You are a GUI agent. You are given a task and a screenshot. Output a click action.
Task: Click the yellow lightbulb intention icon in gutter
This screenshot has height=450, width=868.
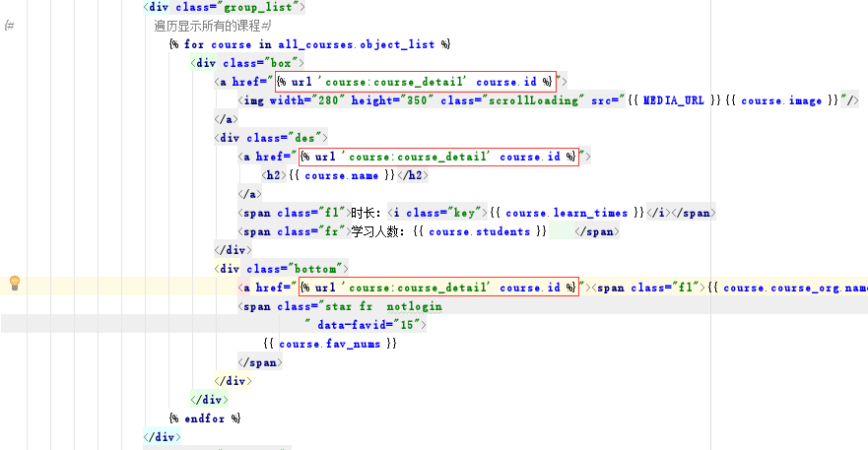pyautogui.click(x=15, y=283)
